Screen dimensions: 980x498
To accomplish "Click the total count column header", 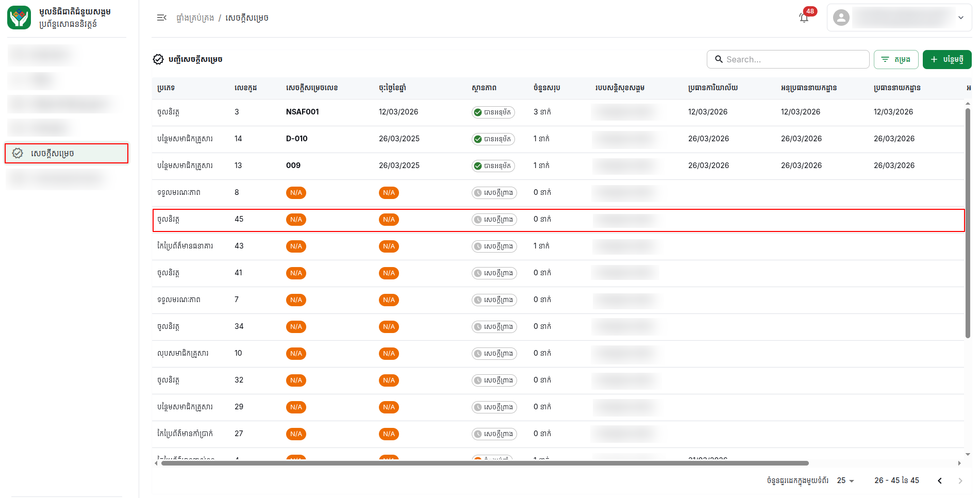I will tap(547, 88).
